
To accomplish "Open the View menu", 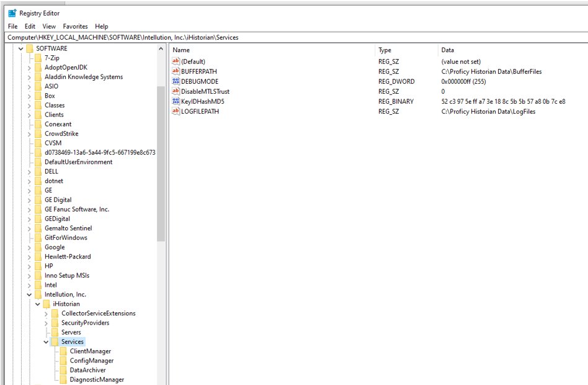I will click(49, 26).
